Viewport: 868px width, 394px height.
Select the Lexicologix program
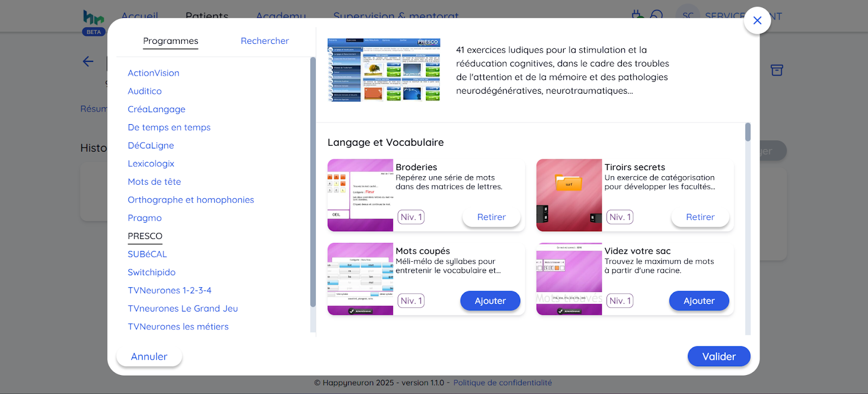[151, 164]
